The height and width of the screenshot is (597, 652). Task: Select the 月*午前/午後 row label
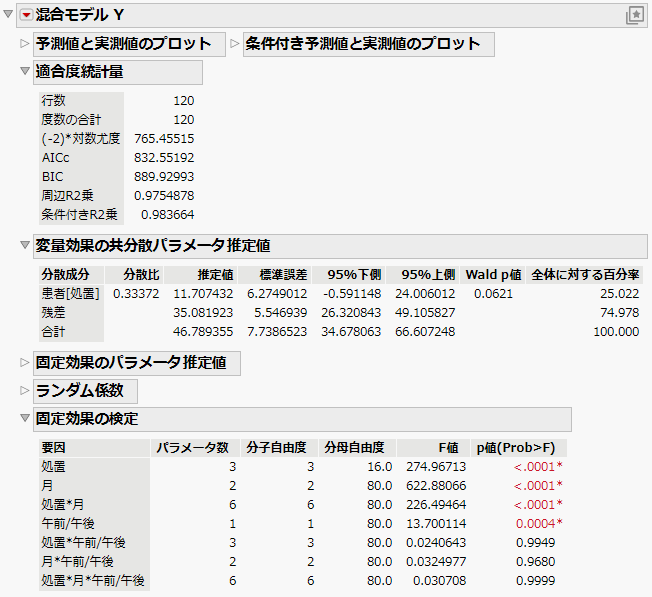[77, 562]
